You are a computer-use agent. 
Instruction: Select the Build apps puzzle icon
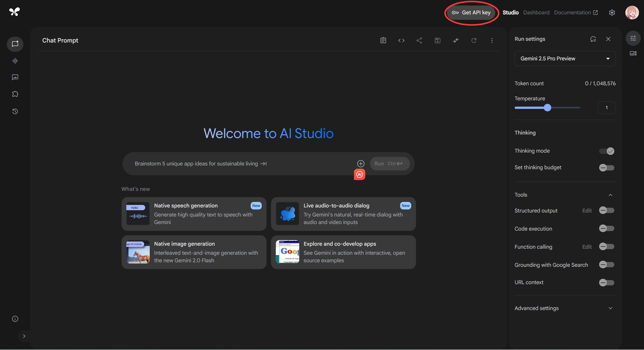15,94
